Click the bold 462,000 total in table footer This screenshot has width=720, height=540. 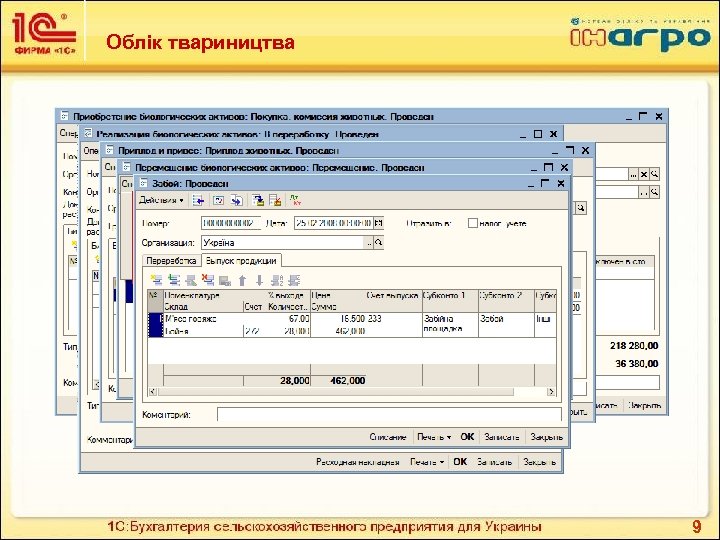coord(348,381)
